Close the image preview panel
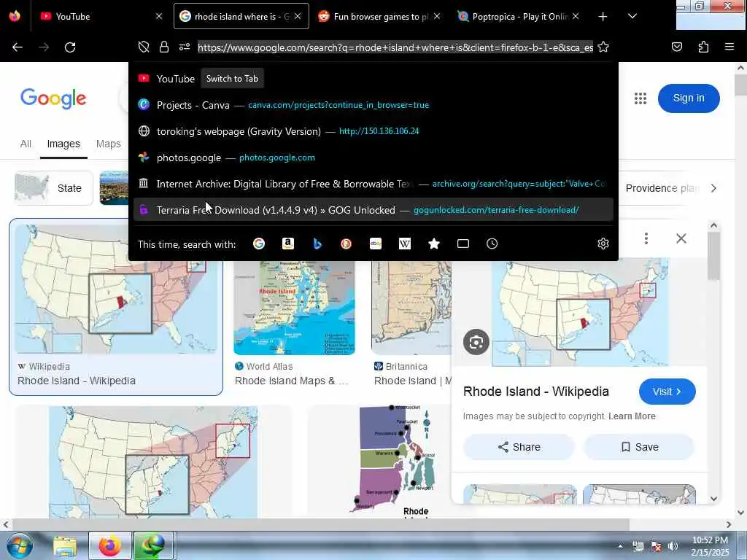 coord(681,238)
